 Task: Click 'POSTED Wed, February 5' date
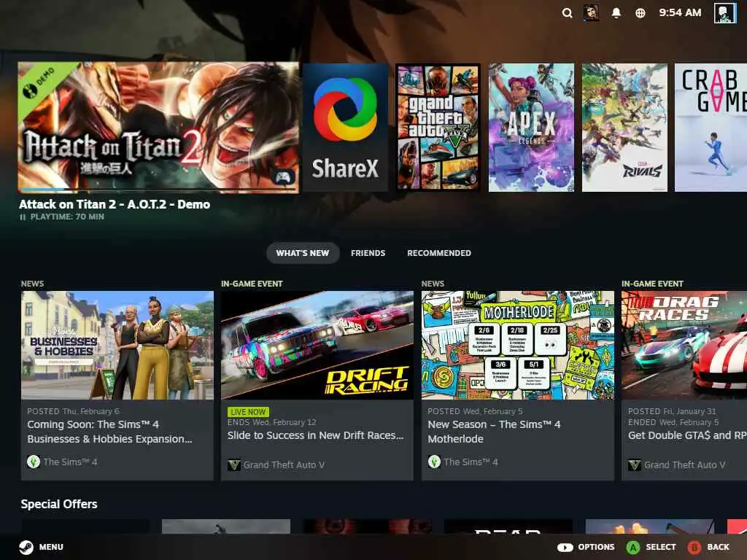pos(475,411)
